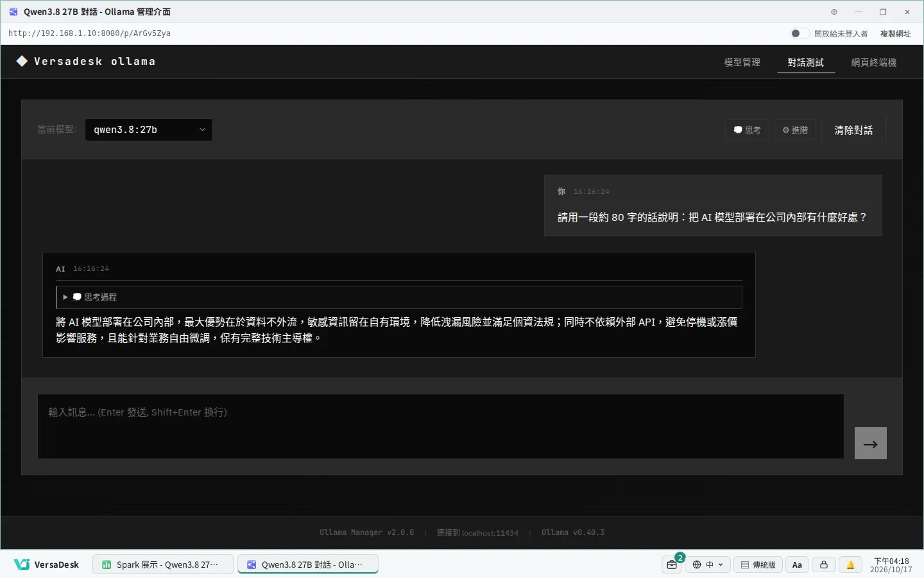Open the VersaDesk start logo
Screen dimensions: 924x578
point(46,565)
